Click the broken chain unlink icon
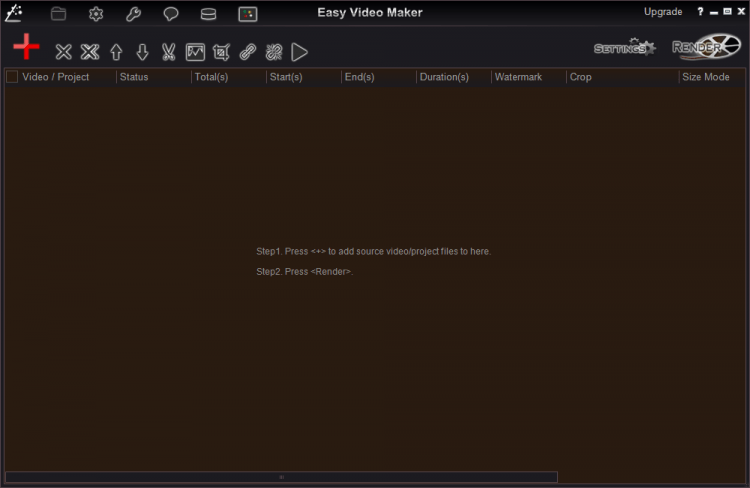Screen dimensions: 750x488 (273, 52)
